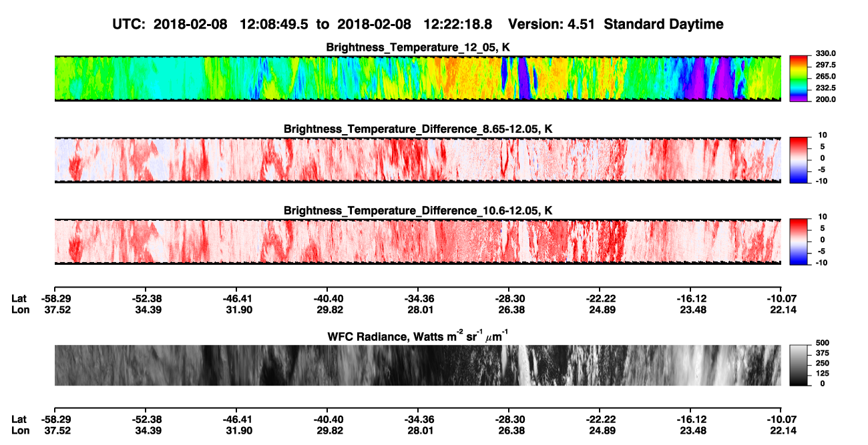Click the '330.0' colorbar tick label
The height and width of the screenshot is (445, 868).
pyautogui.click(x=825, y=54)
